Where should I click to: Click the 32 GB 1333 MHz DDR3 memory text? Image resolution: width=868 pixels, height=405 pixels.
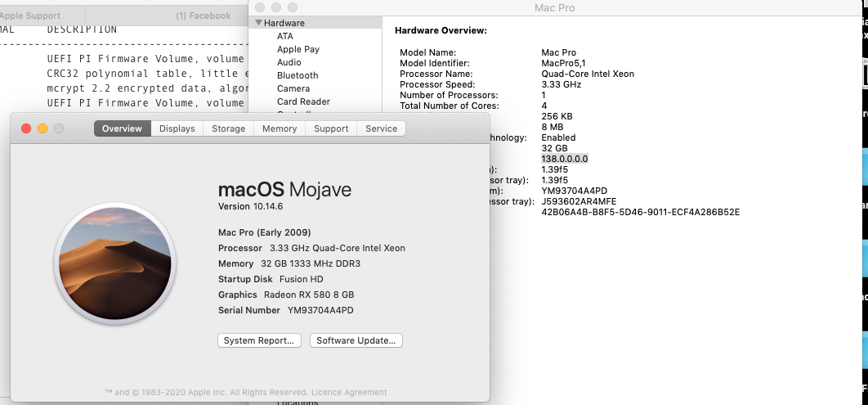click(x=311, y=263)
